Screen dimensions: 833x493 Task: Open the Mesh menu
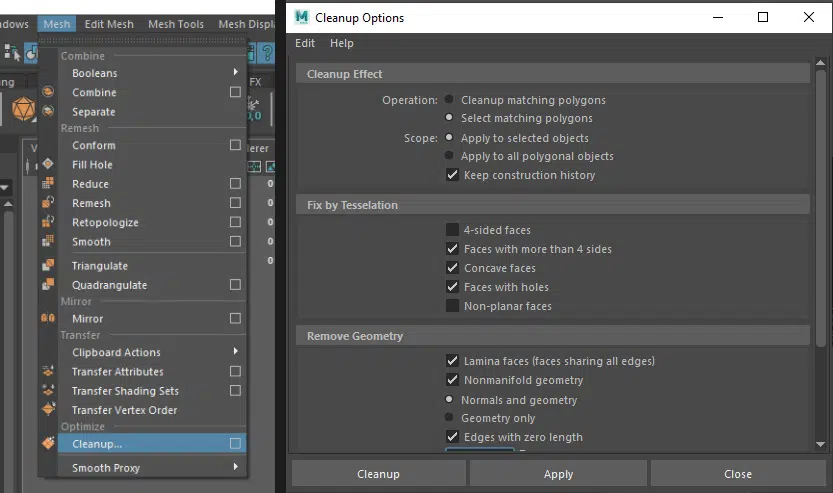(x=56, y=24)
